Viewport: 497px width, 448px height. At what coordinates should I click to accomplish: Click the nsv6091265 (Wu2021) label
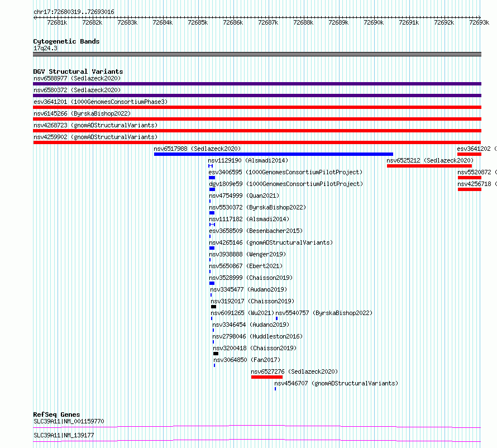click(242, 313)
